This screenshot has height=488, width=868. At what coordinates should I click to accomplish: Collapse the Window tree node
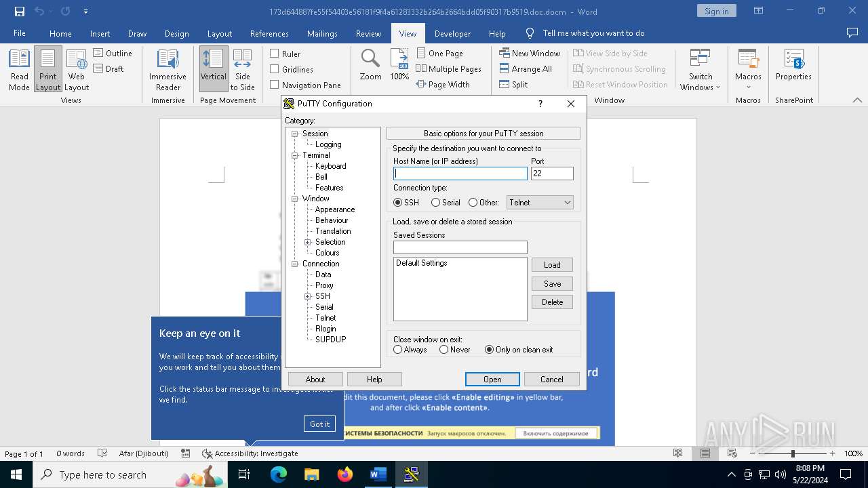(295, 199)
